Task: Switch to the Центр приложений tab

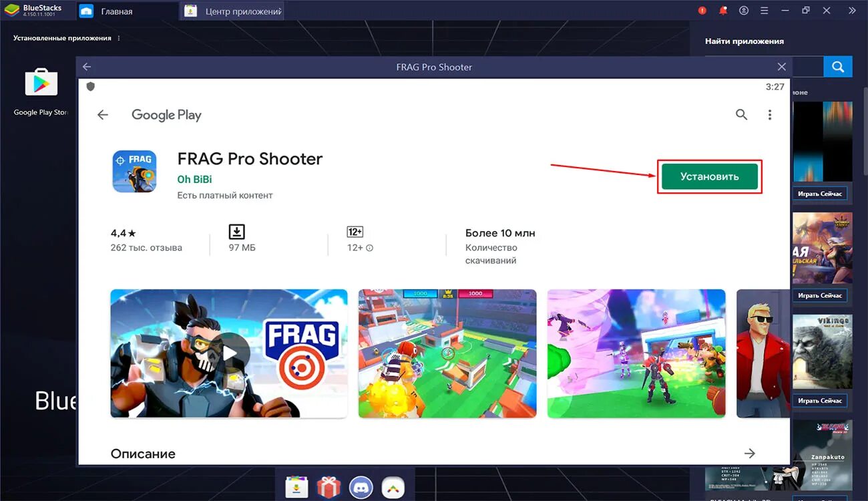Action: (x=233, y=11)
